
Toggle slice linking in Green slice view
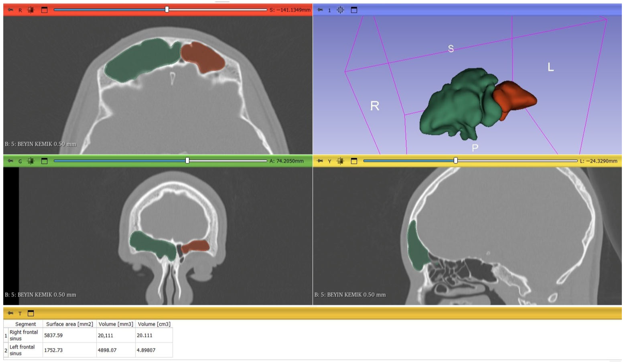coord(31,161)
